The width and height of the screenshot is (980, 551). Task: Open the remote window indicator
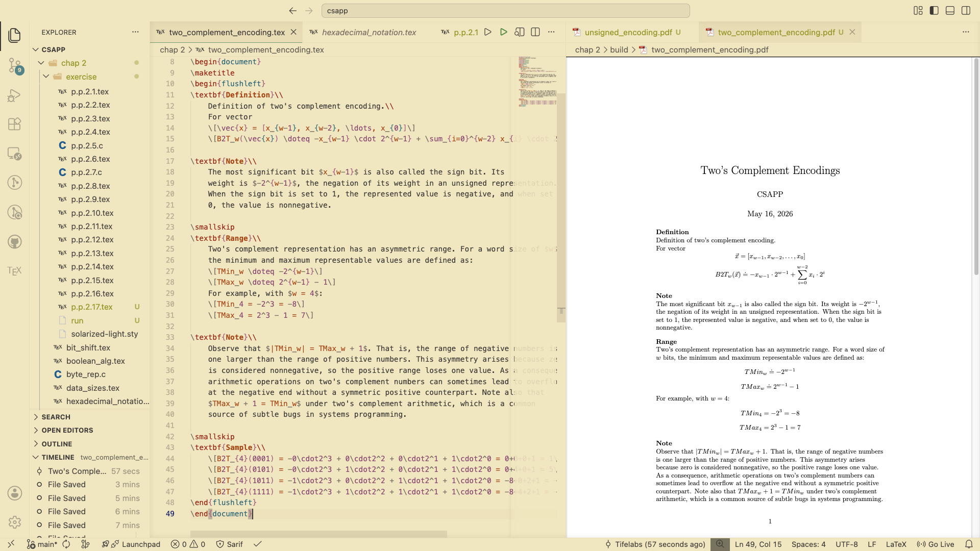tap(11, 544)
